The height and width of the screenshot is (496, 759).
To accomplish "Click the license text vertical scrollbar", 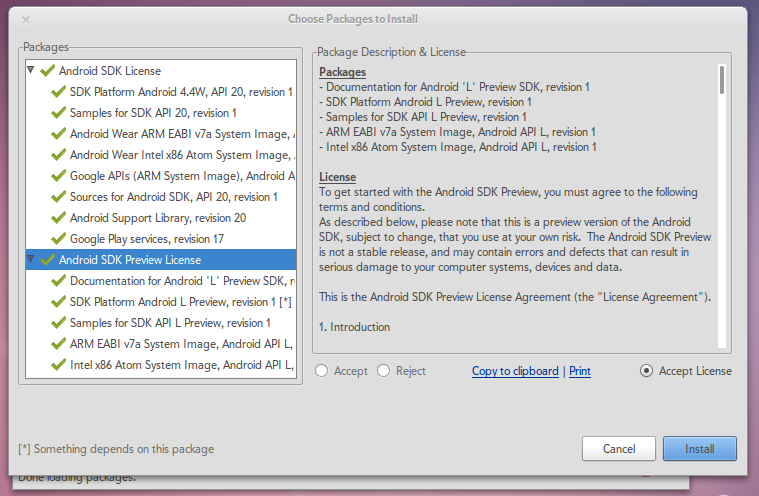I will pos(720,80).
